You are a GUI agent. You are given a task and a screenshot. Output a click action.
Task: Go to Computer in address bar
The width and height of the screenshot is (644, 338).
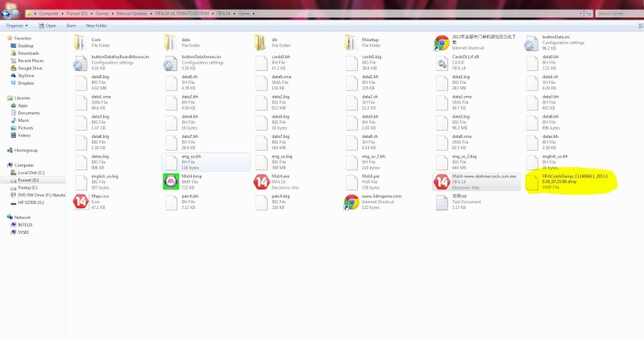click(49, 14)
